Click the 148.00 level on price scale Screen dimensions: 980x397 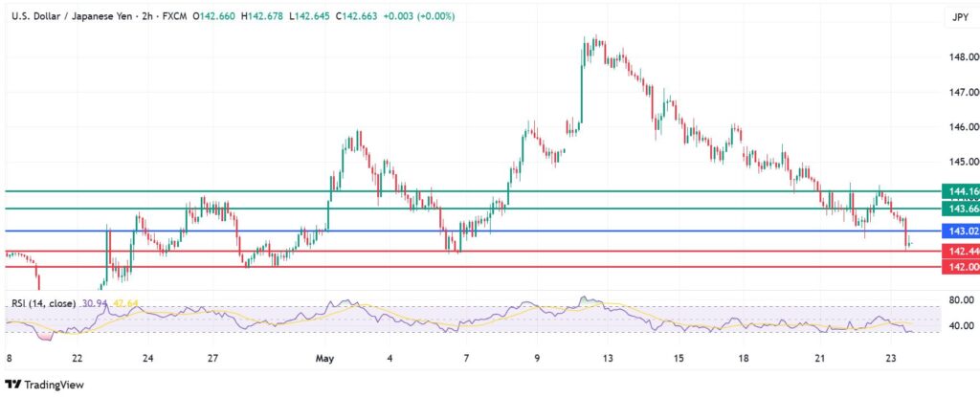[960, 57]
